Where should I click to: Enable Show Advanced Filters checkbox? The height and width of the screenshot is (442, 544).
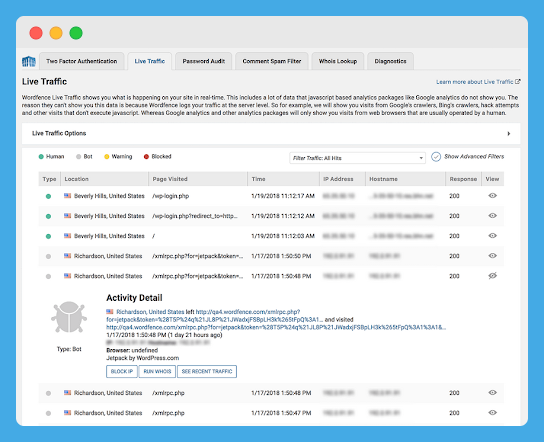point(436,157)
